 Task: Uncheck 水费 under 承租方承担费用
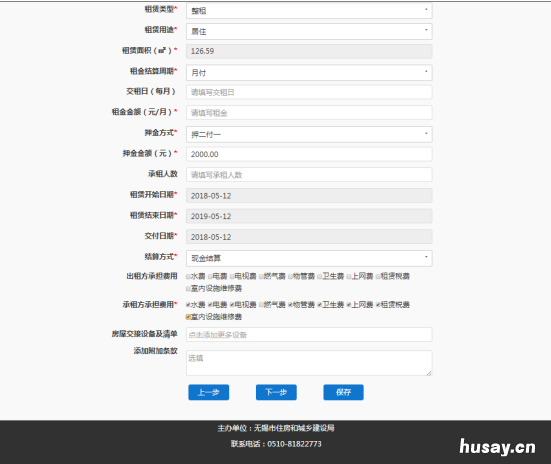pos(188,305)
